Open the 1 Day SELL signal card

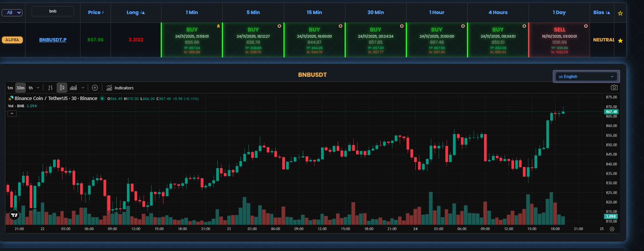point(559,40)
